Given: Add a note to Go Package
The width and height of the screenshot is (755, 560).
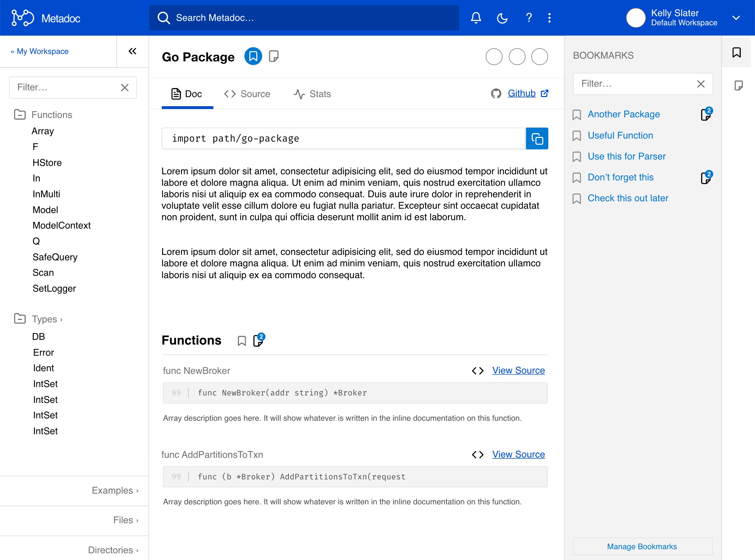Looking at the screenshot, I should coord(273,56).
